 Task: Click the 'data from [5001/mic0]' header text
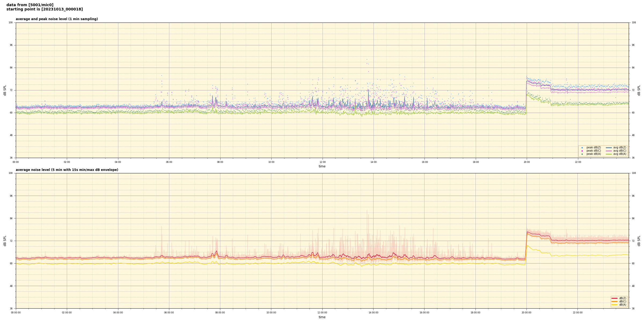[30, 5]
